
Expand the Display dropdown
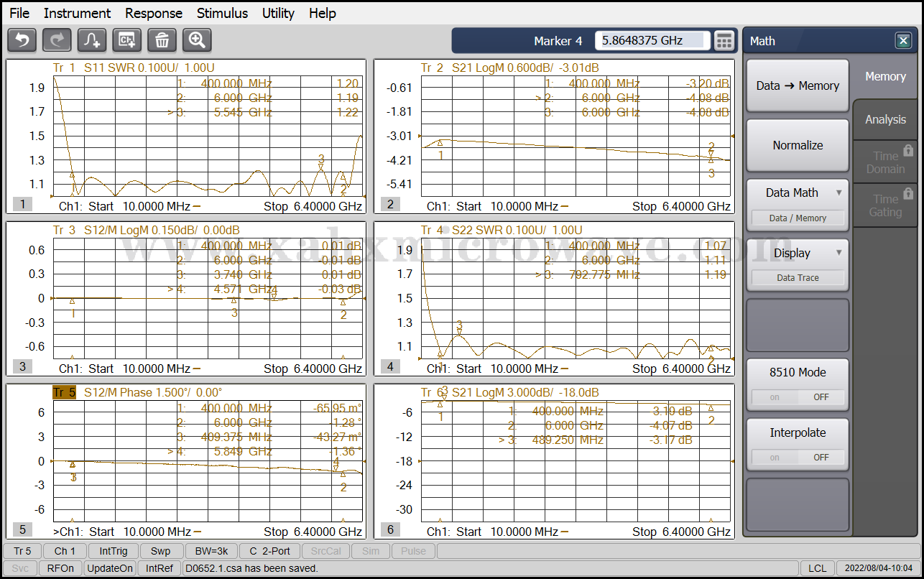(838, 253)
